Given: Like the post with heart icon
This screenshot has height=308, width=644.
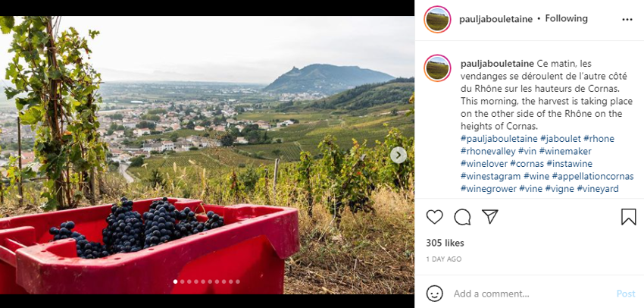Looking at the screenshot, I should click(x=434, y=218).
